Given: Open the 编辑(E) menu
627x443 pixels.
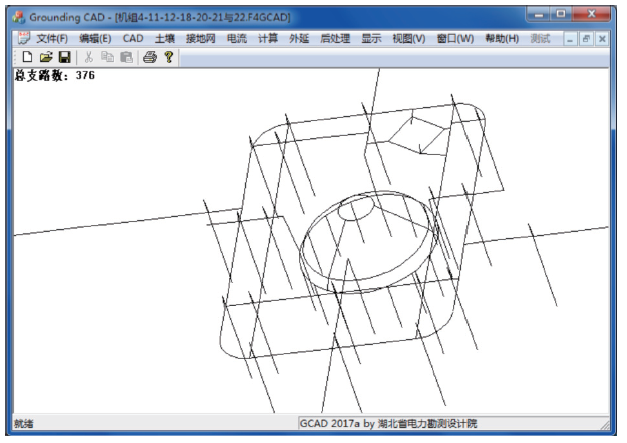Looking at the screenshot, I should (x=96, y=38).
